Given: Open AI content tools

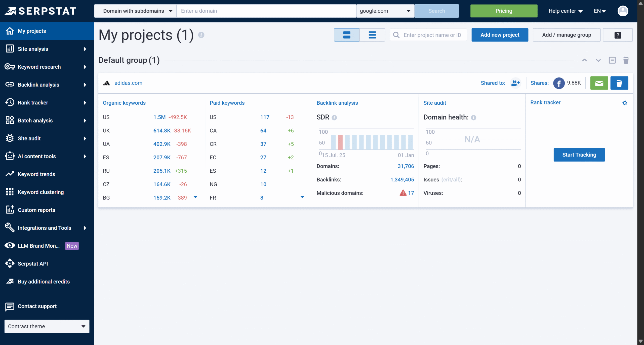Looking at the screenshot, I should click(37, 156).
